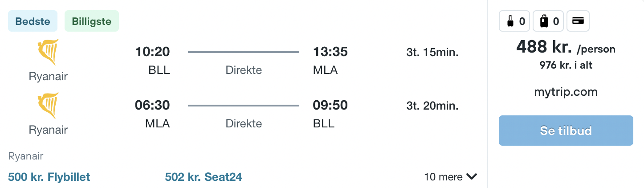Image resolution: width=644 pixels, height=188 pixels.
Task: Click the credit card payment icon
Action: (578, 21)
